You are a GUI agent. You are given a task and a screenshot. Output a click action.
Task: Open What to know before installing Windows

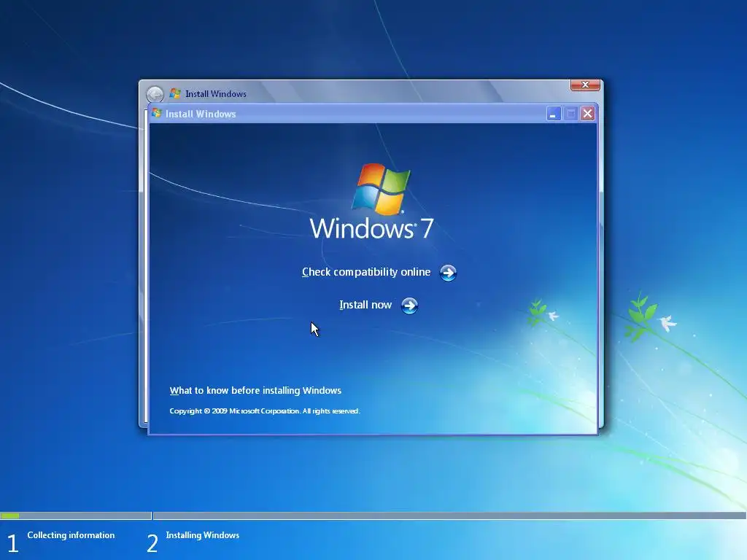coord(255,391)
